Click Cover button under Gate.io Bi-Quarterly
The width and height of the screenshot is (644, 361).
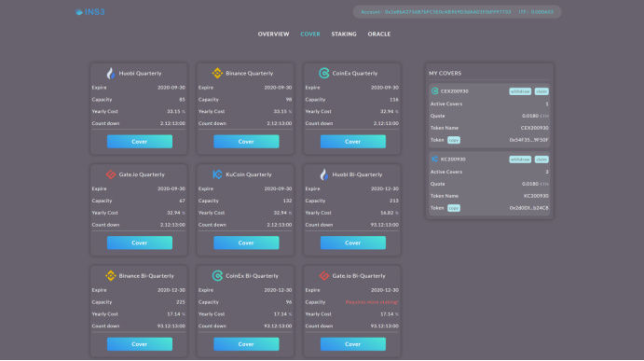[353, 344]
